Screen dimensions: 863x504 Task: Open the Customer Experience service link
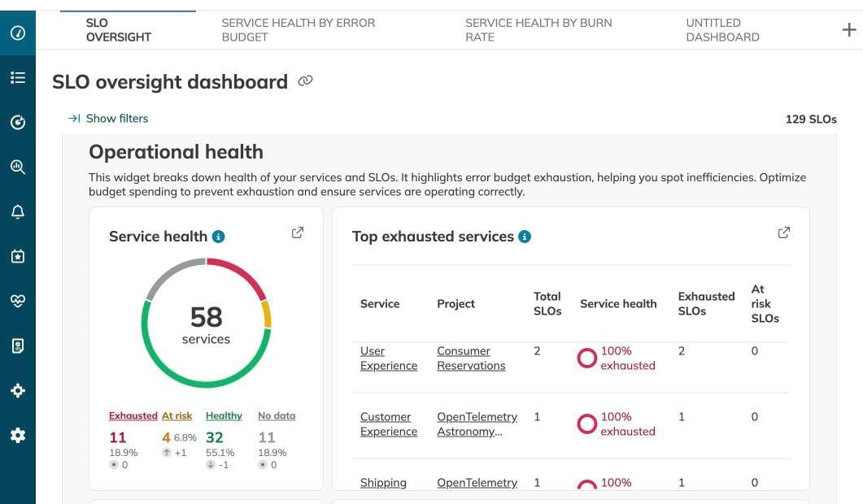[389, 424]
